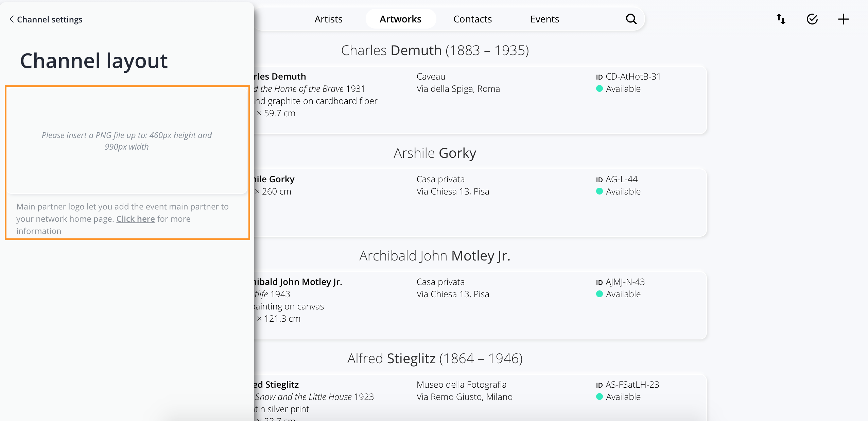Click the PNG logo upload area

[x=127, y=141]
